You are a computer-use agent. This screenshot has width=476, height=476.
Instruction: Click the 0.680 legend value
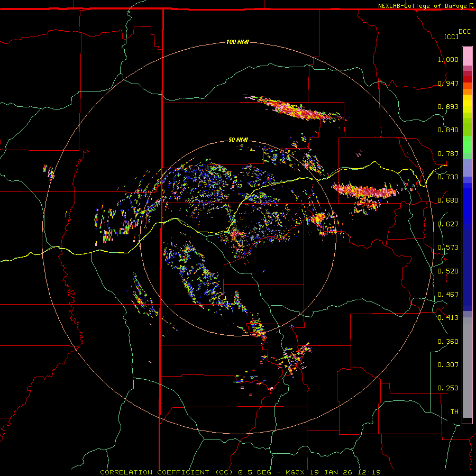click(448, 200)
